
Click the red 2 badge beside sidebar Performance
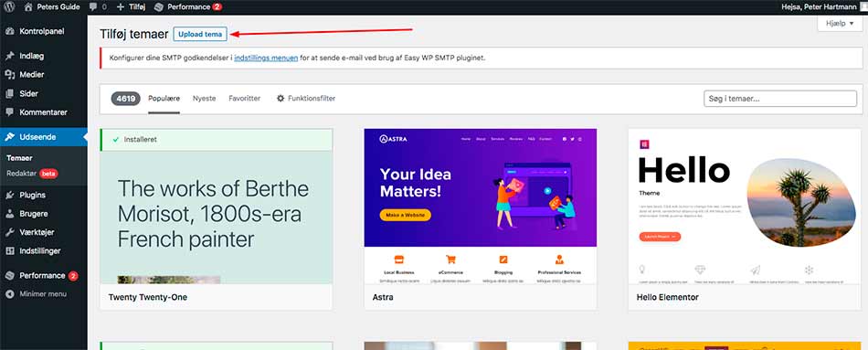pos(73,275)
